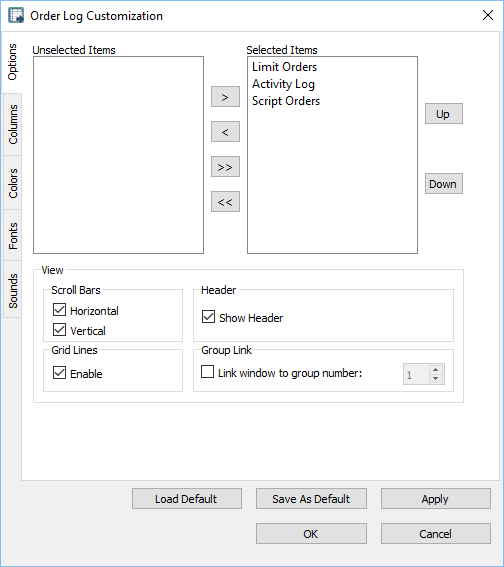Move item left with single arrow button
This screenshot has width=504, height=567.
coord(225,132)
